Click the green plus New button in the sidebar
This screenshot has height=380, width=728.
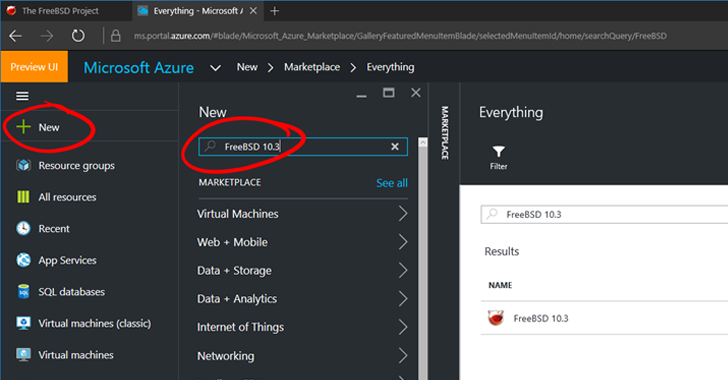48,127
